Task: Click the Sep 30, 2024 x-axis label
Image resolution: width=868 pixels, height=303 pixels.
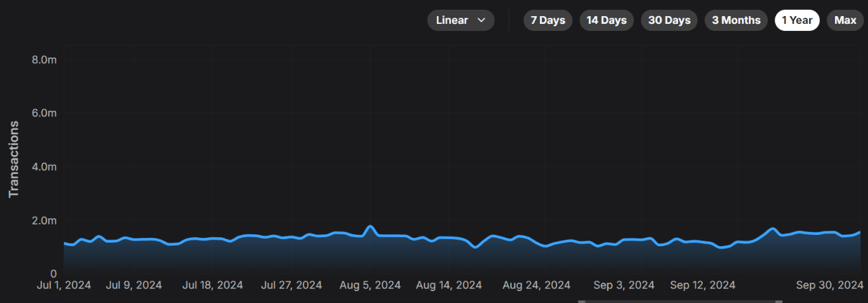Action: pyautogui.click(x=829, y=285)
